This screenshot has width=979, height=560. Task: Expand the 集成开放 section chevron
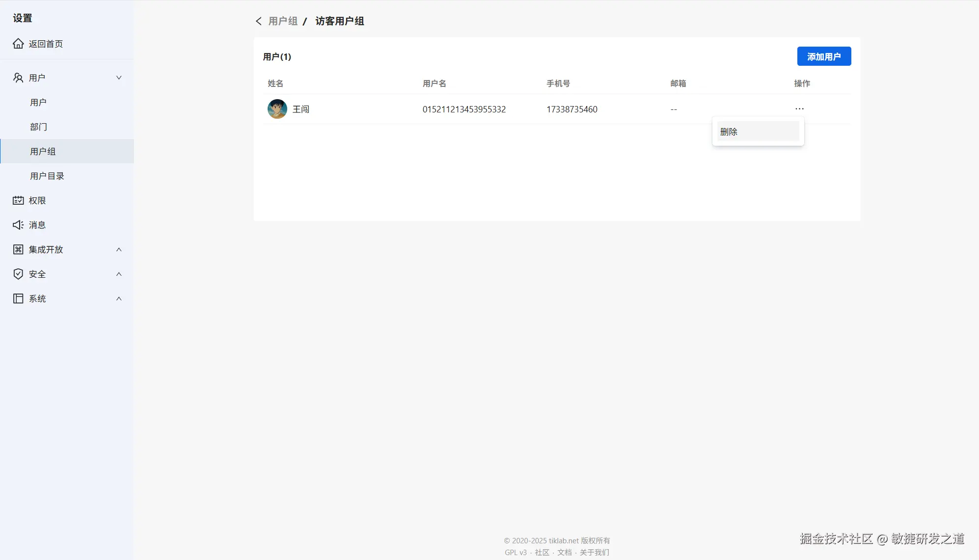(119, 249)
